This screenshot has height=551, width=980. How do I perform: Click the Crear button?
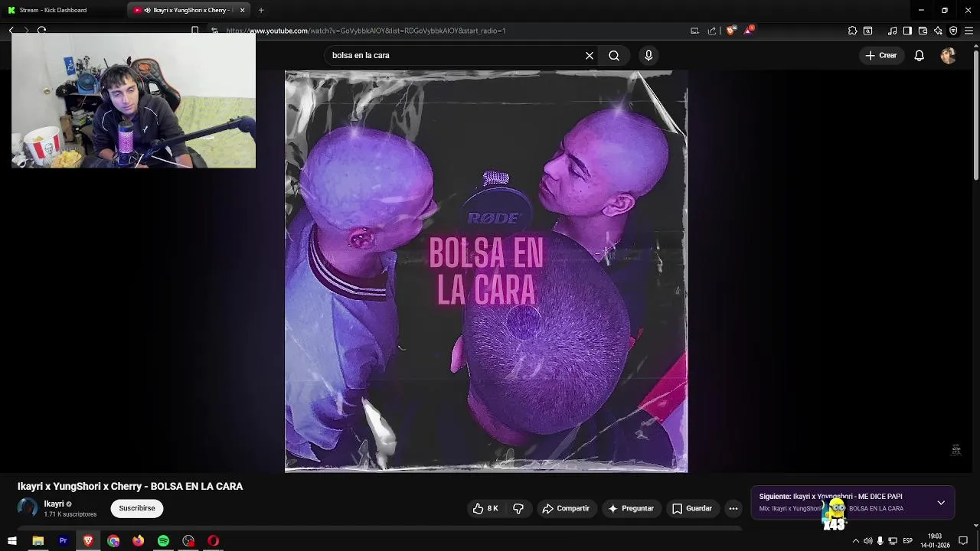pyautogui.click(x=881, y=55)
